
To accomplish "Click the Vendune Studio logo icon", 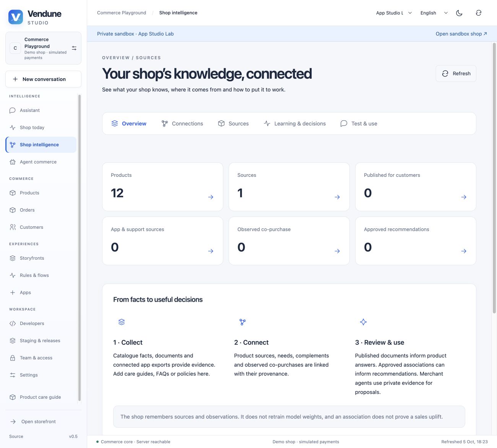I will pyautogui.click(x=16, y=17).
